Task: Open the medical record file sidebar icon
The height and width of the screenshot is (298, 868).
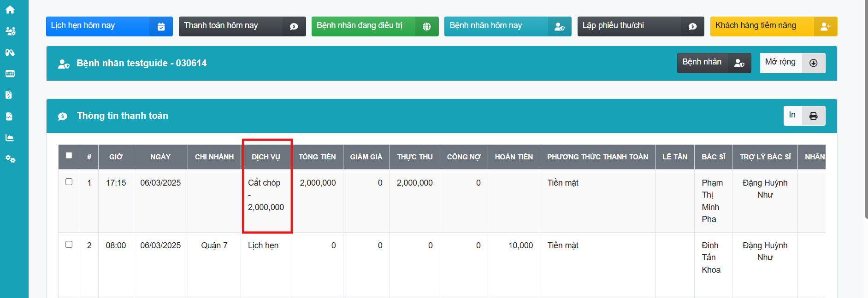Action: point(9,117)
